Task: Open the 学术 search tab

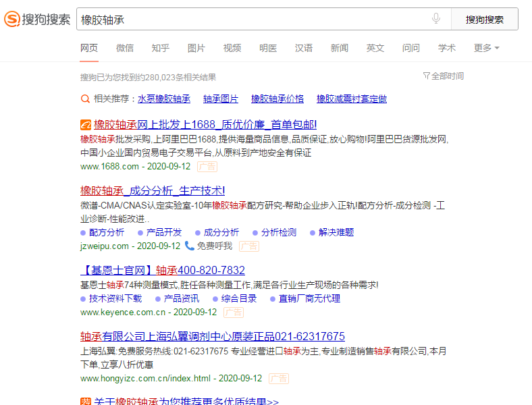Action: [x=447, y=48]
